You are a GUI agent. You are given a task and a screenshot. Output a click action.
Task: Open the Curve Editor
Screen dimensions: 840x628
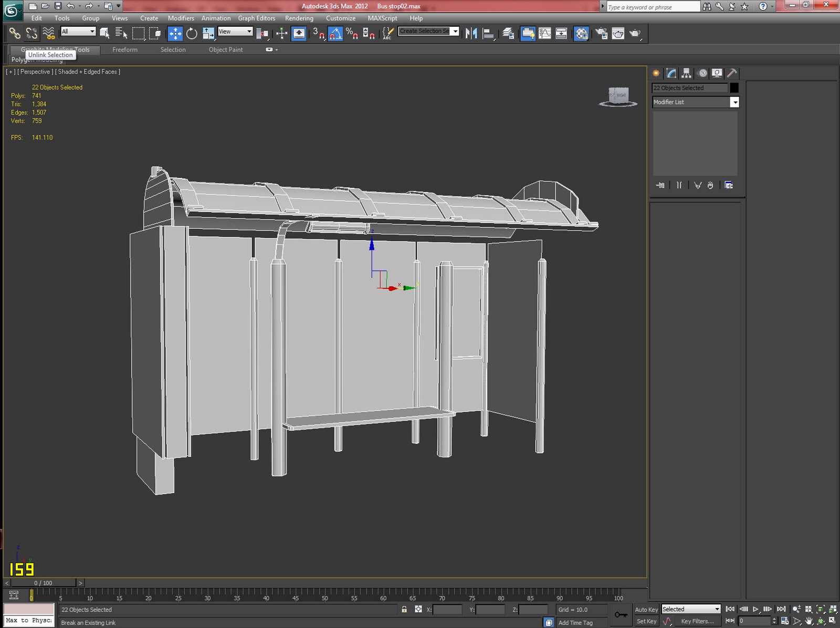click(x=545, y=34)
